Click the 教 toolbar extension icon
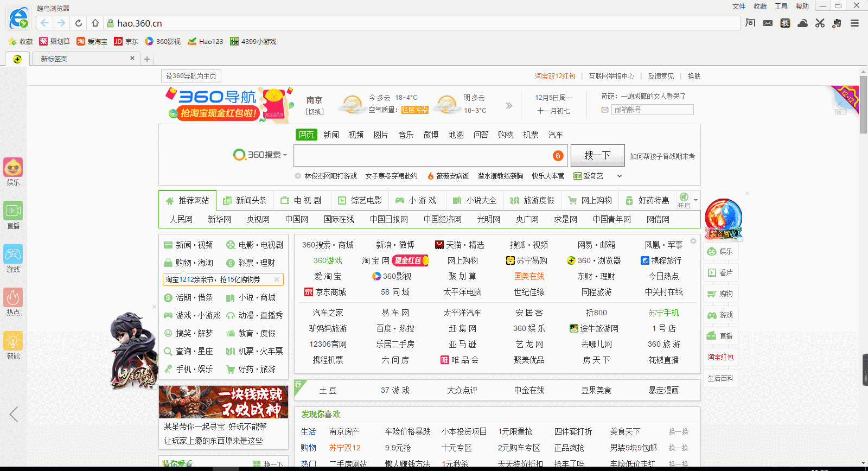 tap(785, 23)
